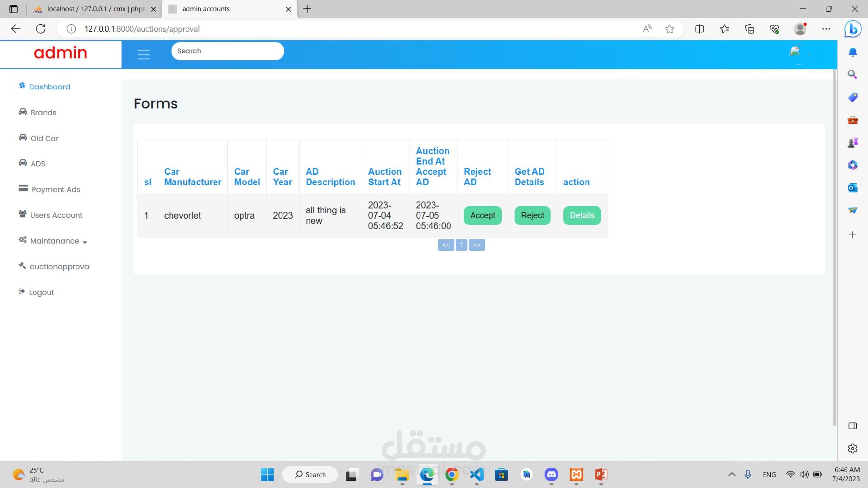
Task: Switch to the phpMyAdmin localhost tab
Action: pos(94,9)
